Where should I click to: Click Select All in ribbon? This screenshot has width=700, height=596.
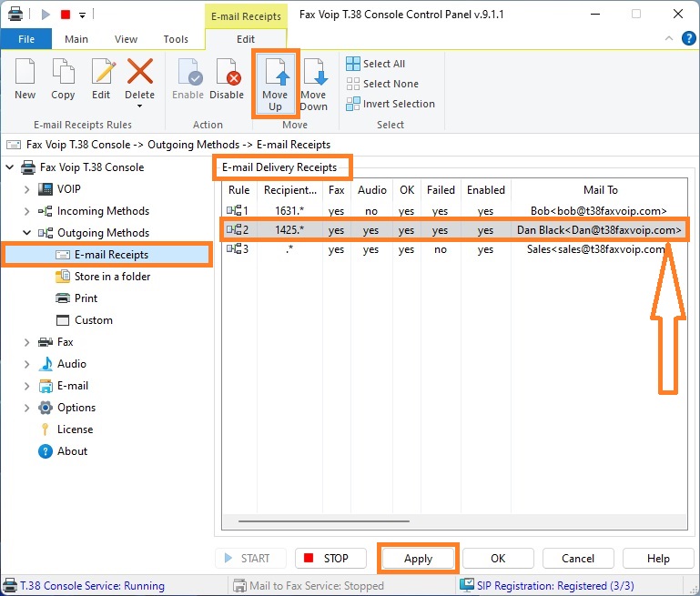[376, 64]
